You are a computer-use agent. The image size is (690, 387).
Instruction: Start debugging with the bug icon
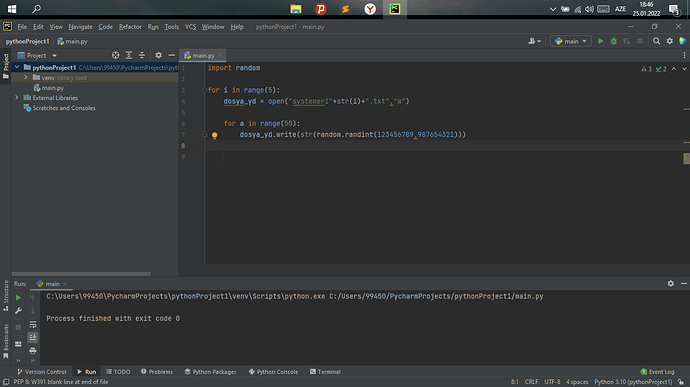click(613, 41)
